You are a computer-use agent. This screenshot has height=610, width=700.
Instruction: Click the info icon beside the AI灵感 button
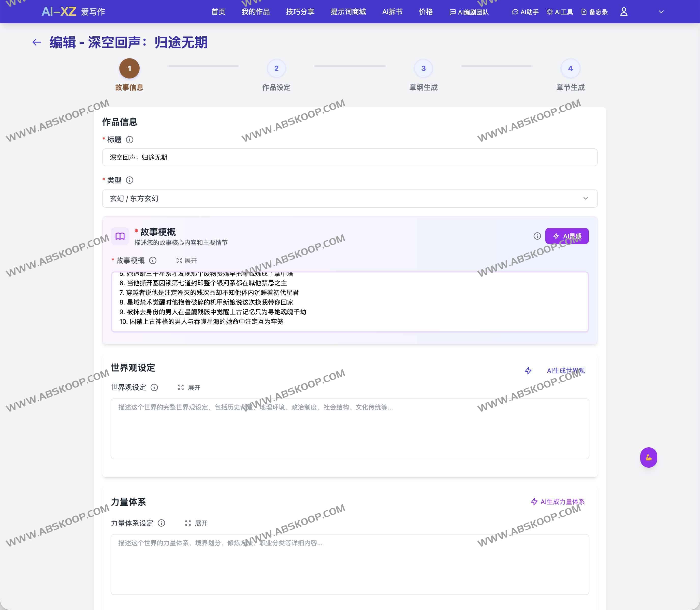[537, 236]
